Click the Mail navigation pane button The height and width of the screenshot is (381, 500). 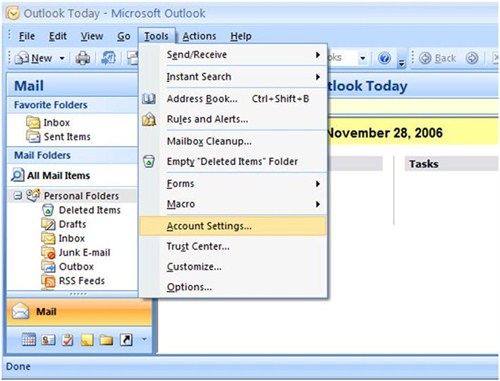pyautogui.click(x=79, y=312)
